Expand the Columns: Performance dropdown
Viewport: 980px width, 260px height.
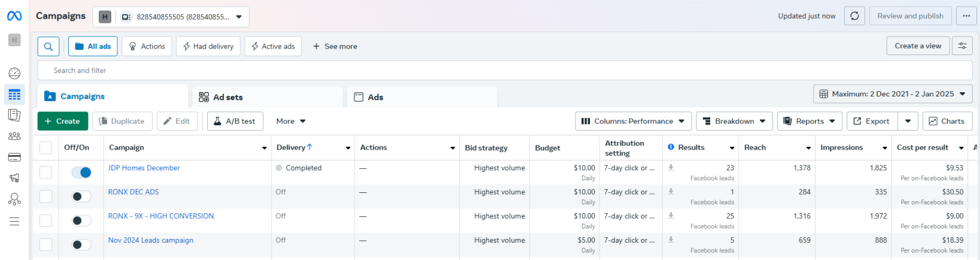coord(633,121)
